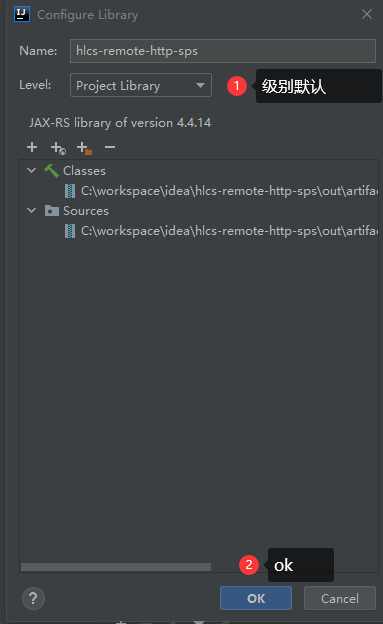This screenshot has height=624, width=383.
Task: Click the jar icon under Classes
Action: click(70, 191)
